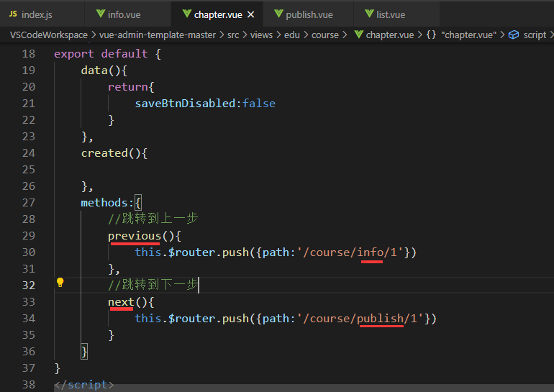Screen dimensions: 554x392
Task: Open the edu breadcrumb segment
Action: click(x=292, y=35)
